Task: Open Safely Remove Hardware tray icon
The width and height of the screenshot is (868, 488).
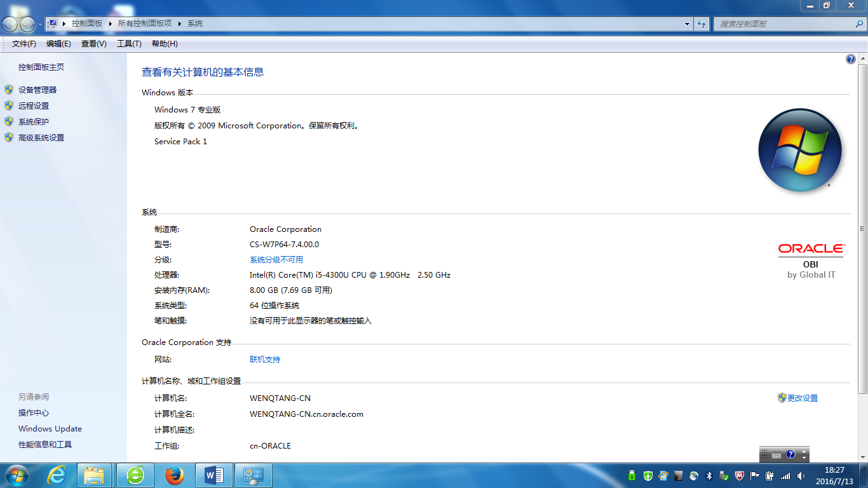Action: tap(724, 475)
